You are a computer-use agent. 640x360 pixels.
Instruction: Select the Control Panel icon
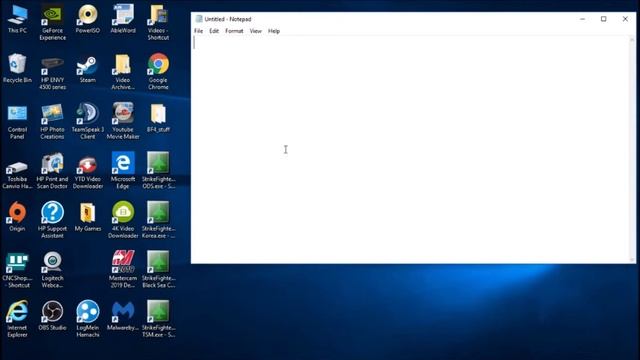click(17, 122)
